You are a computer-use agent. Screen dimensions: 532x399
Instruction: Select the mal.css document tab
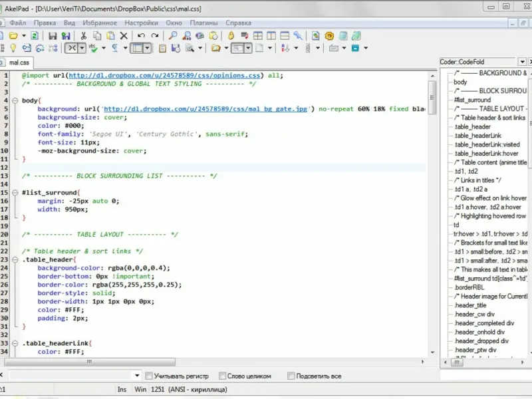19,63
